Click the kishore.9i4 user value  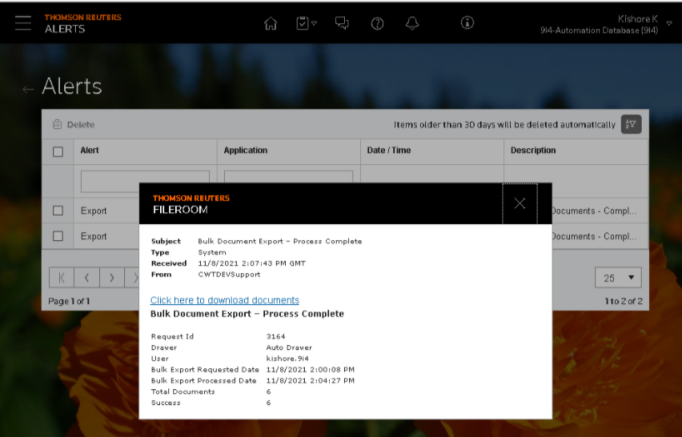click(x=288, y=359)
